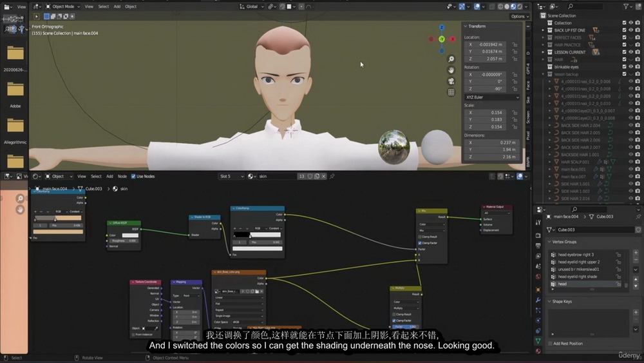Select head vertex group
This screenshot has height=363, width=644.
pyautogui.click(x=585, y=284)
